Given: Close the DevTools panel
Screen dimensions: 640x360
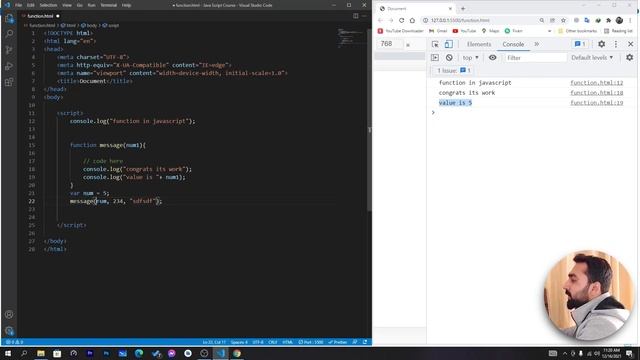Looking at the screenshot, I should coord(631,44).
